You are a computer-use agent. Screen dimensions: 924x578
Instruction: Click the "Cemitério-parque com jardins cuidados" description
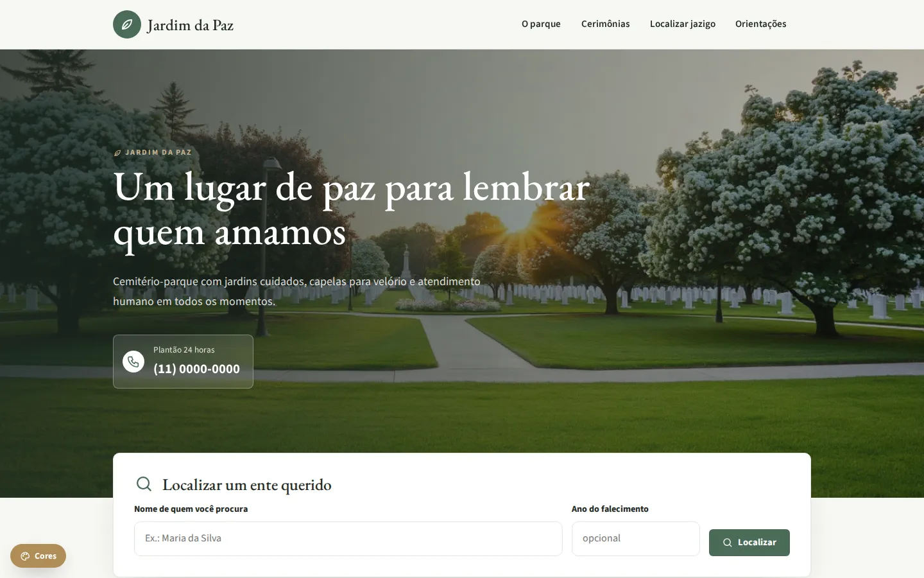(296, 291)
